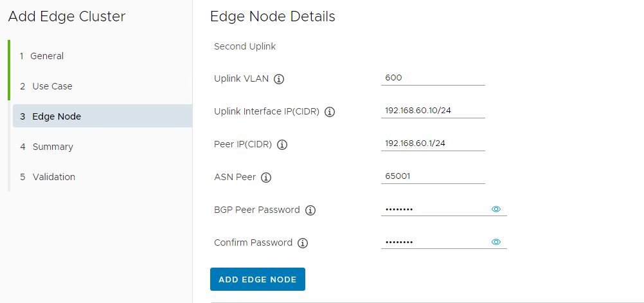Open the Use Case step

pos(51,86)
